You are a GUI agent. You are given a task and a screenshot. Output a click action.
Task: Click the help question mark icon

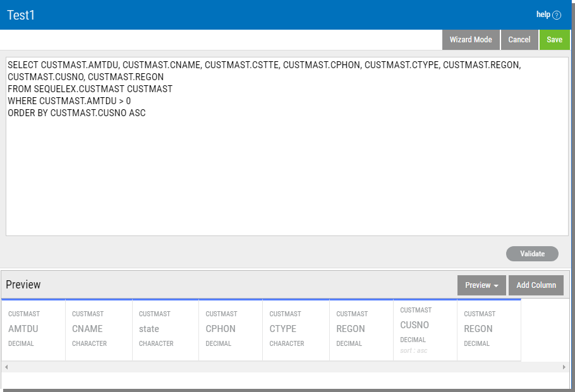click(557, 15)
